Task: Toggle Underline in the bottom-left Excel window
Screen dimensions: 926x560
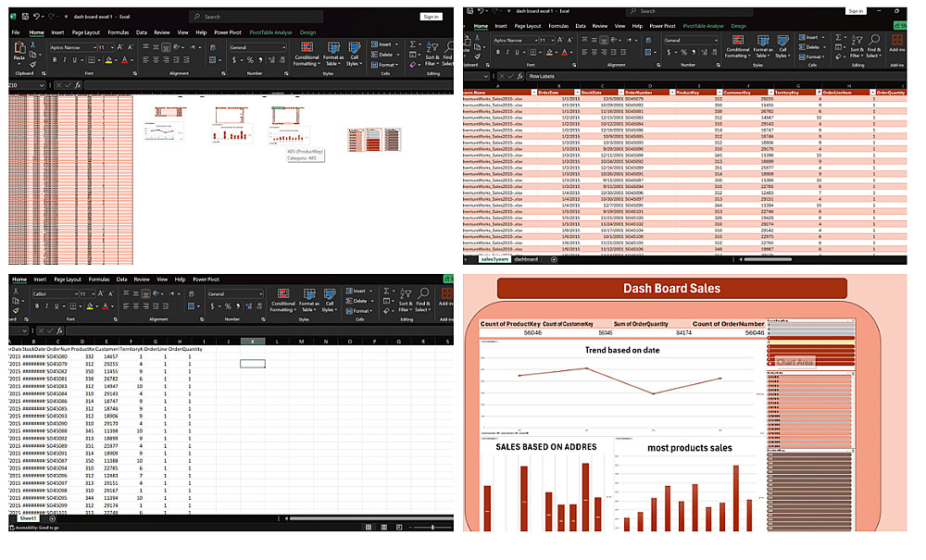Action: click(x=56, y=305)
